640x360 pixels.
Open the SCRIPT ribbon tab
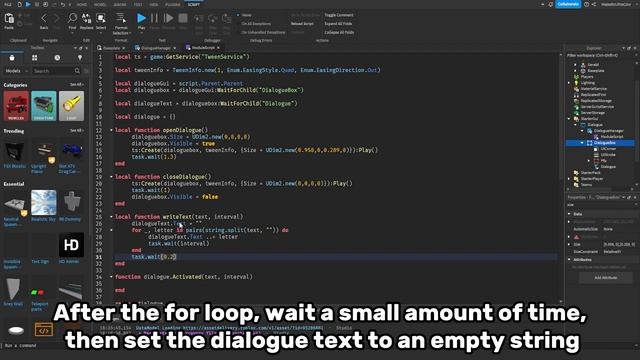tap(194, 4)
